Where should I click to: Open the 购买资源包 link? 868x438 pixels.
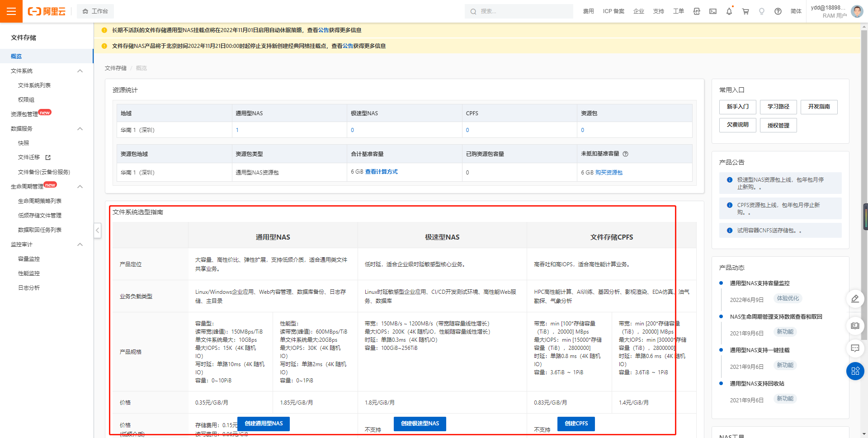pos(609,173)
